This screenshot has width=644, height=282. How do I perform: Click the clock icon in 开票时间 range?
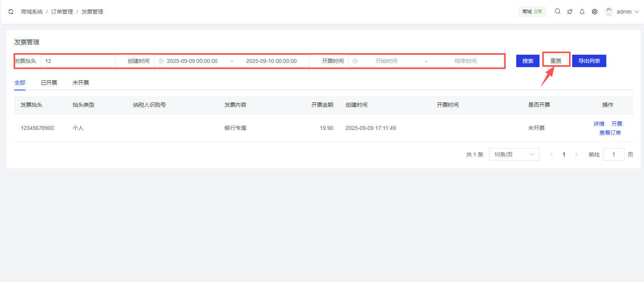click(x=355, y=61)
